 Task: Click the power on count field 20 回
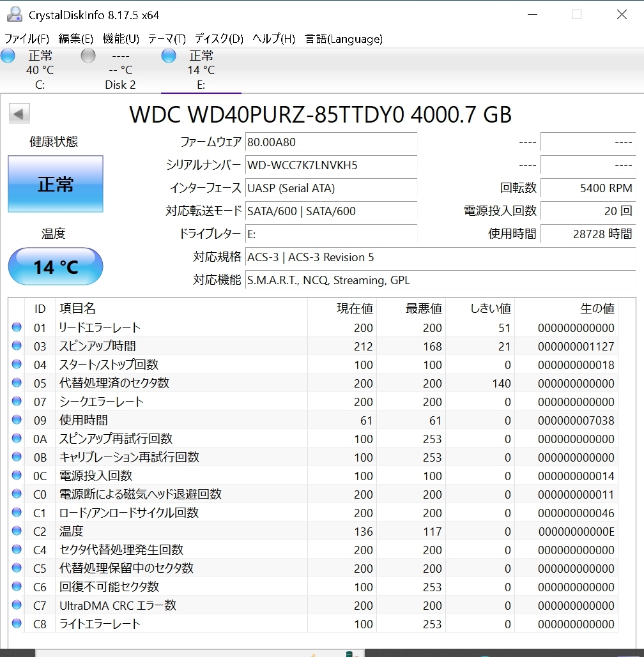588,211
